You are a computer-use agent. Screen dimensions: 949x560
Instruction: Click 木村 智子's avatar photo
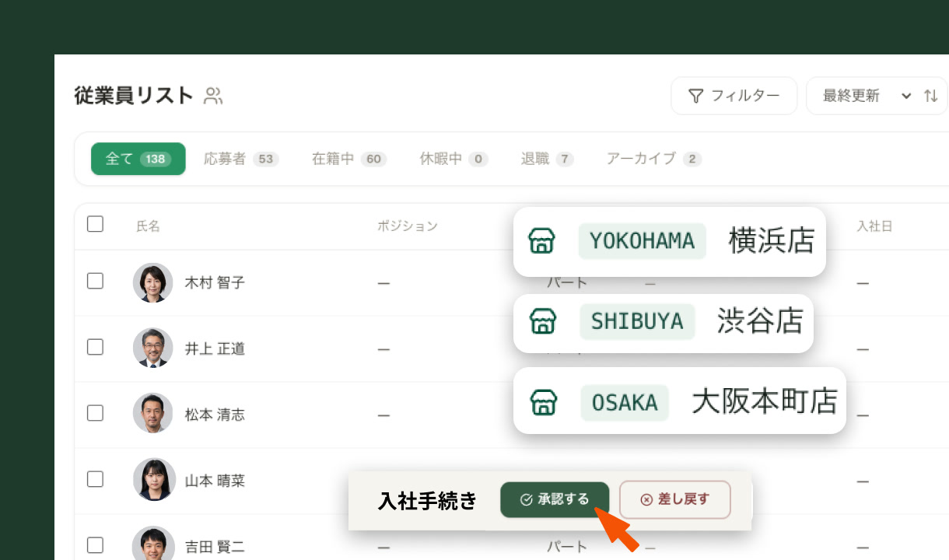coord(152,282)
